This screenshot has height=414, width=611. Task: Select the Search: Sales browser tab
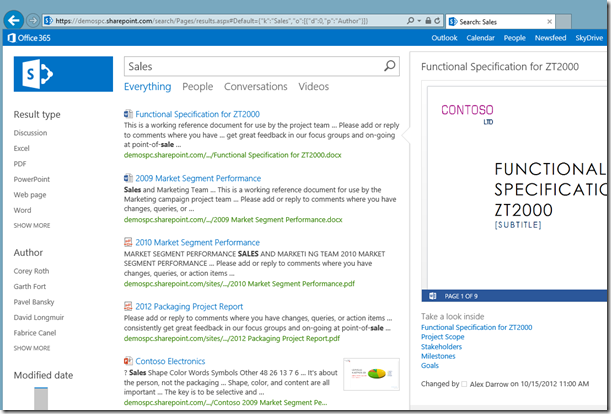(500, 22)
